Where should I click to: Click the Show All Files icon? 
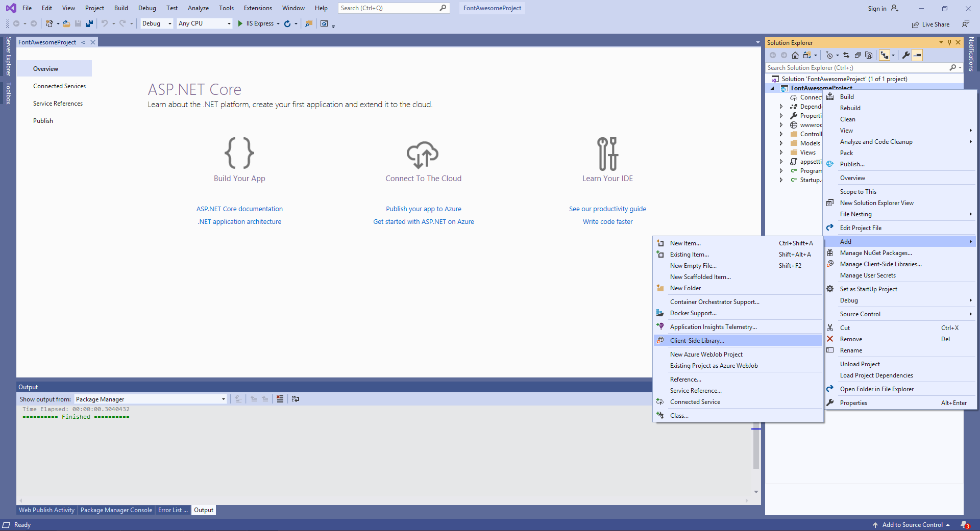tap(869, 55)
